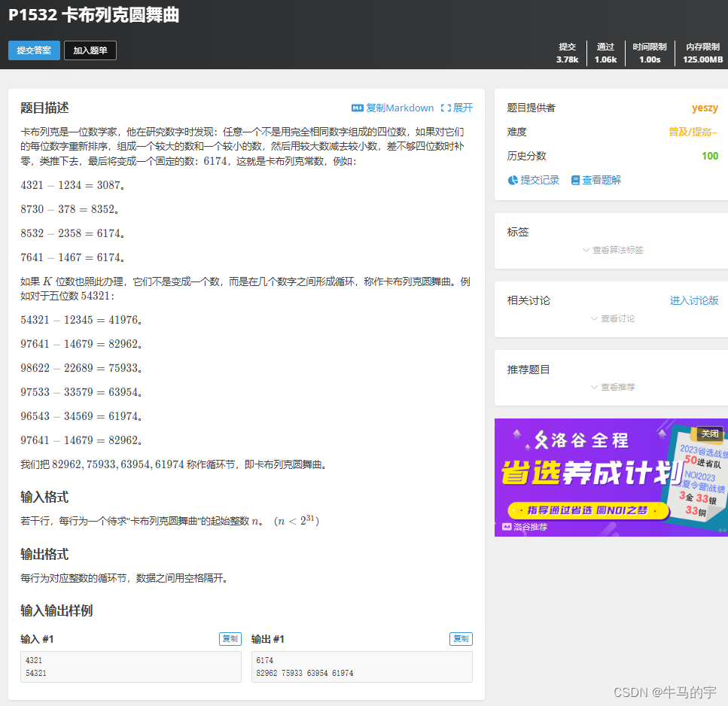Expand 查看讨论 chevron under 相关讨论
Screen dimensions: 728x706
click(x=594, y=318)
